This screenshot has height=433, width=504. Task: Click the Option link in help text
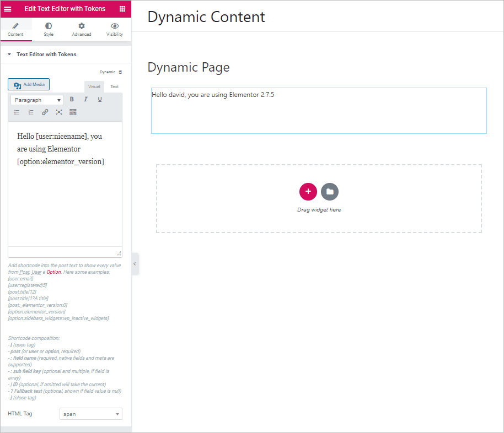pos(53,272)
